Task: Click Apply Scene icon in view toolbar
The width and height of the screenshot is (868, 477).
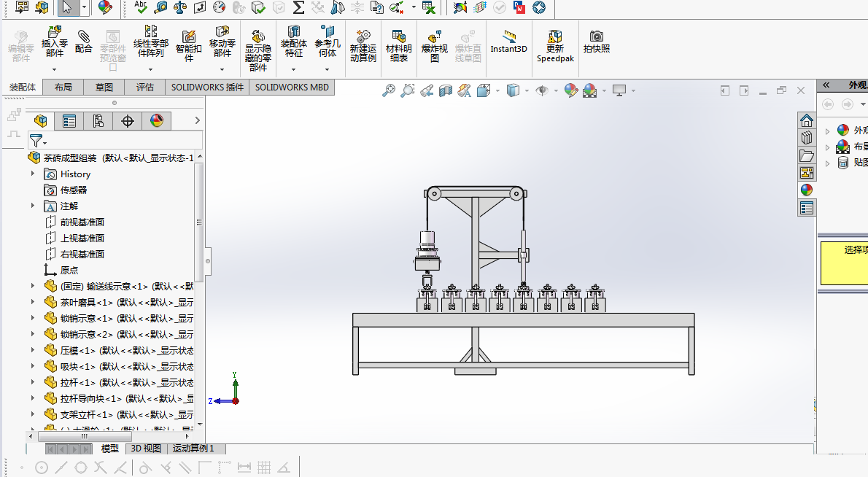Action: click(590, 90)
